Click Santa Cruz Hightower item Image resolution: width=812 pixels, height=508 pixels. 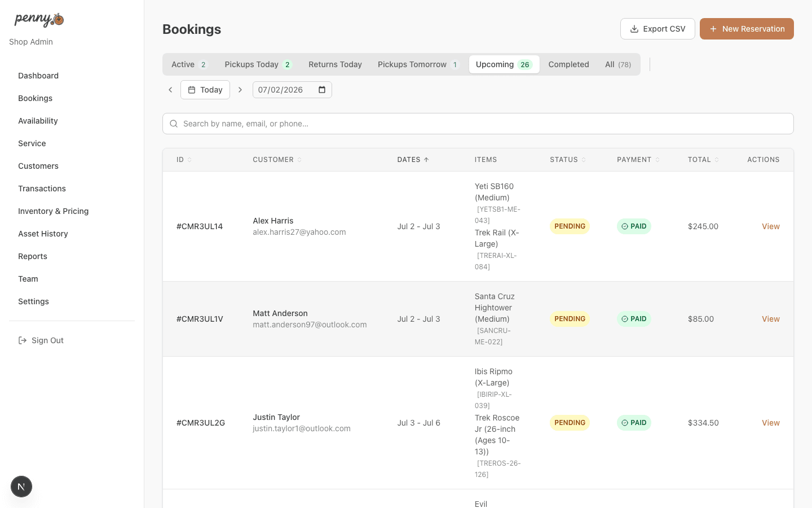(x=495, y=308)
